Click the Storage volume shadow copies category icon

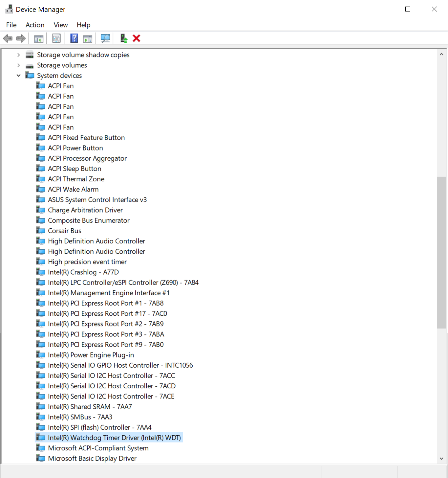pyautogui.click(x=30, y=55)
